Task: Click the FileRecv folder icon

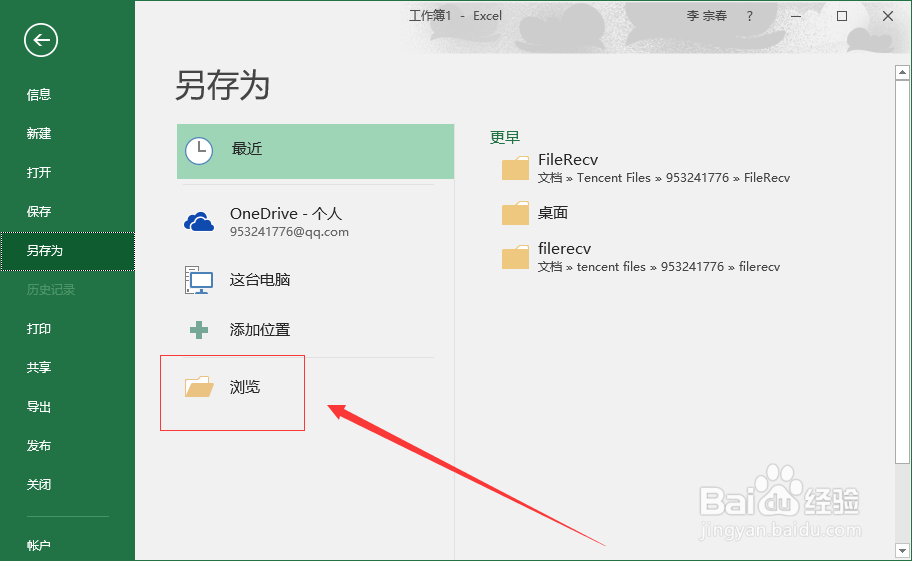Action: pyautogui.click(x=515, y=168)
